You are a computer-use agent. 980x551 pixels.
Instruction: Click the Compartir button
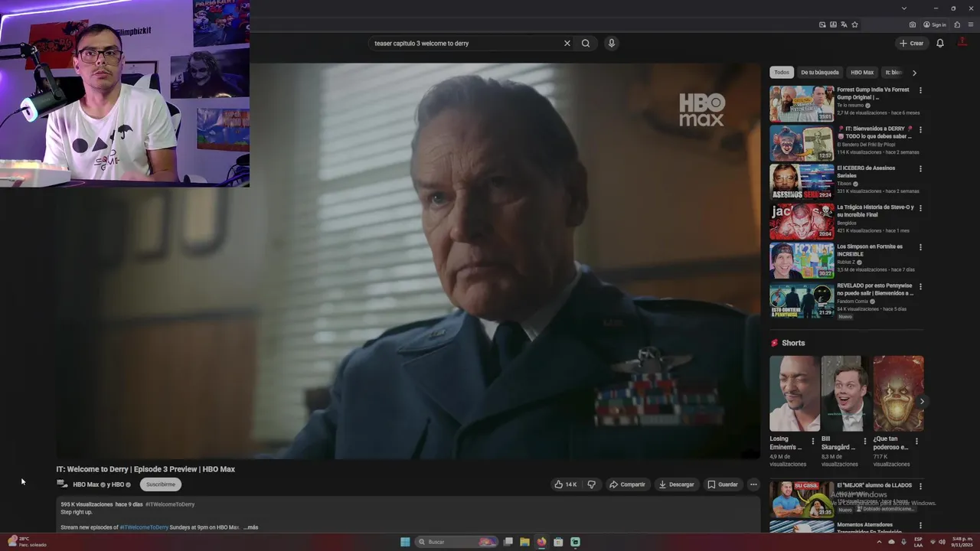627,484
